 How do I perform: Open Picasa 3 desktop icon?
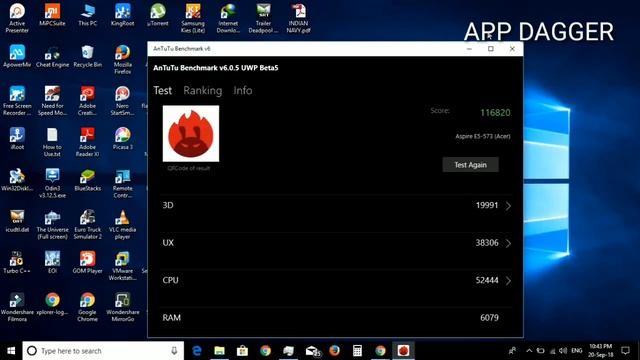[122, 138]
